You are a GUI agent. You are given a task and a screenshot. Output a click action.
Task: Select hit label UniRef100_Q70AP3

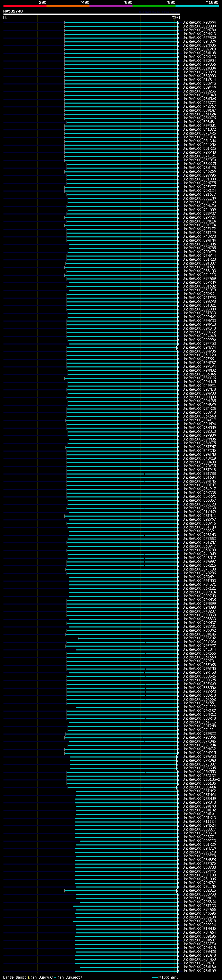pyautogui.click(x=199, y=72)
